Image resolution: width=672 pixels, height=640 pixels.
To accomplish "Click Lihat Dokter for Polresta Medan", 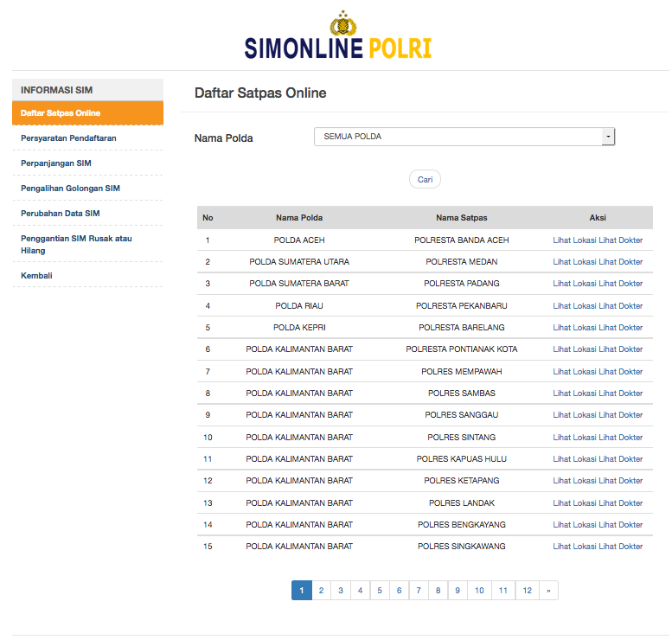I will (x=621, y=261).
